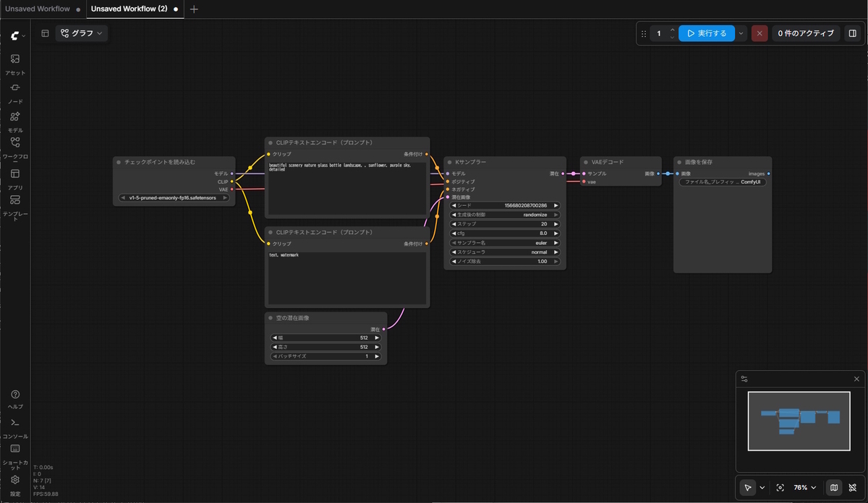Open the アセット assets panel
868x503 pixels.
(15, 64)
